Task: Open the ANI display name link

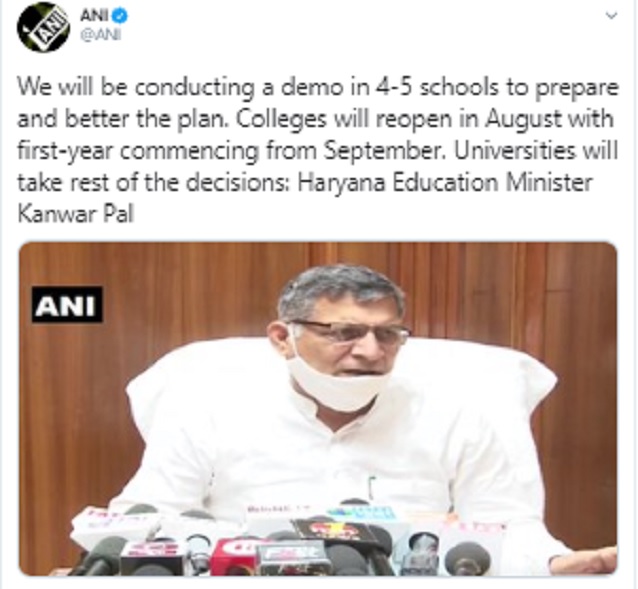Action: [94, 16]
